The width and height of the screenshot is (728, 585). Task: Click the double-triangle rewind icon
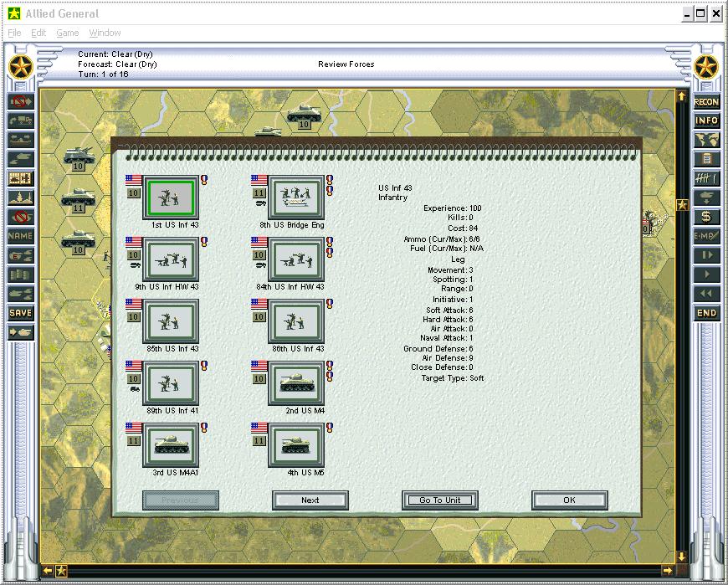coord(706,294)
